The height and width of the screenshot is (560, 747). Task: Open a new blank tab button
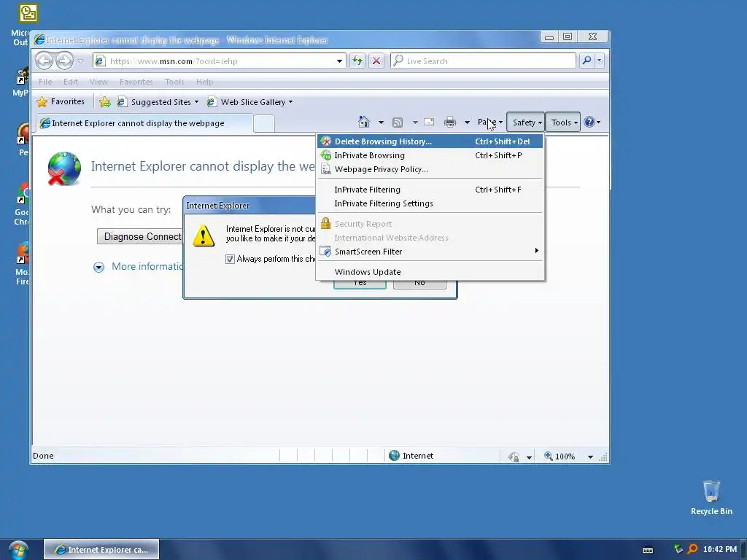pyautogui.click(x=264, y=123)
